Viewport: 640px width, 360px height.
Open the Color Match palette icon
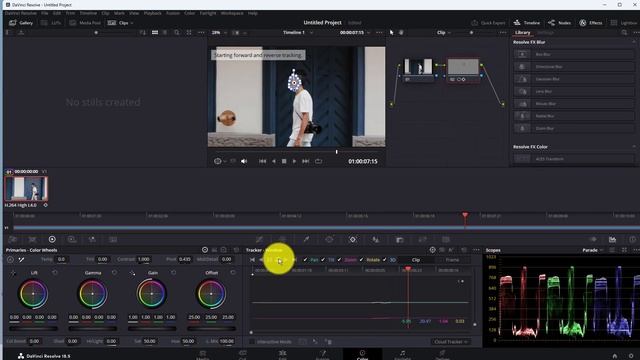tap(32, 240)
